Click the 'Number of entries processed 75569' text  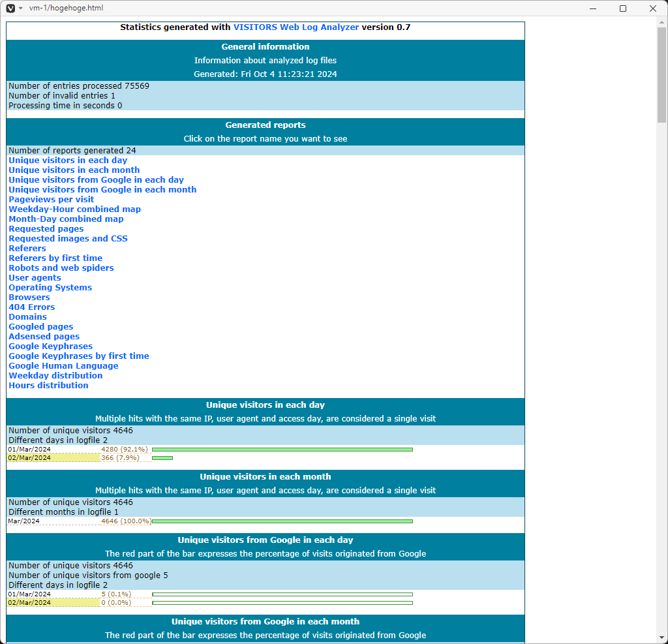click(x=79, y=86)
